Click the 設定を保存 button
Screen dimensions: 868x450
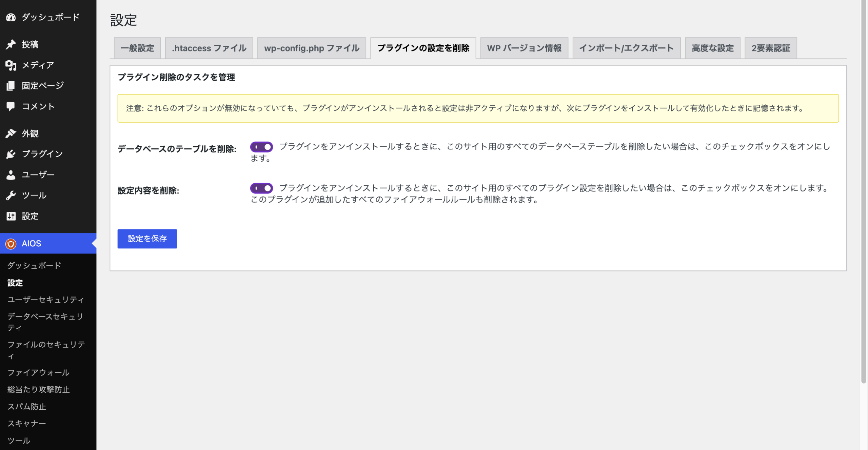point(147,239)
